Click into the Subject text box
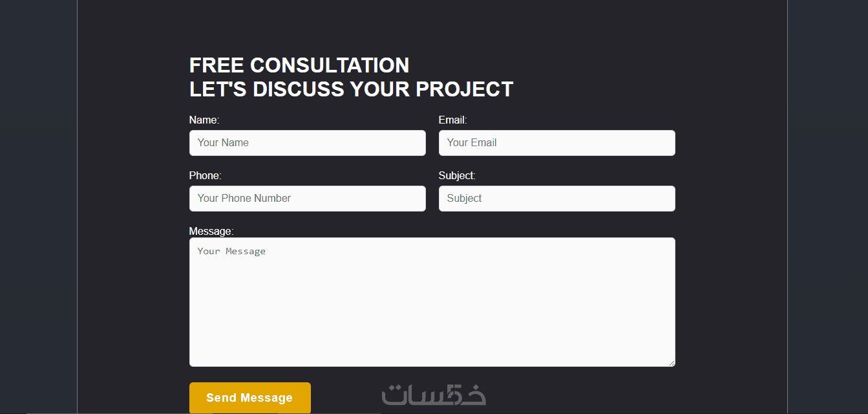 (556, 199)
